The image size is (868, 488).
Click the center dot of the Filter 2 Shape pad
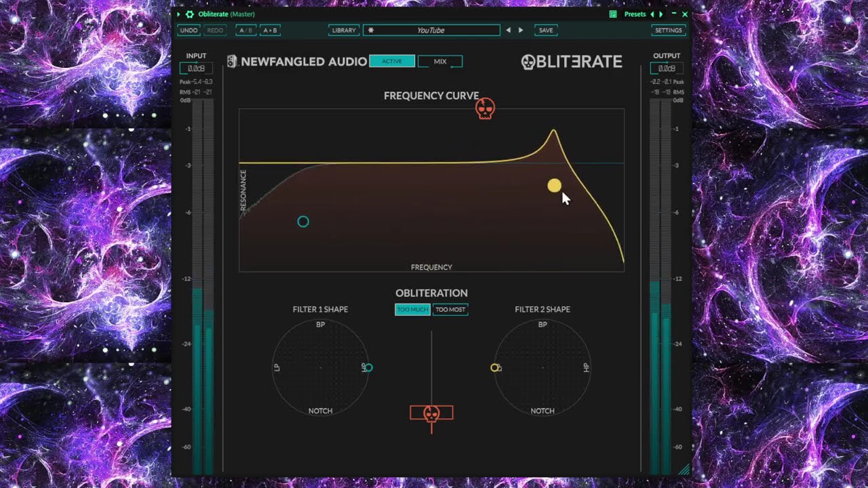click(542, 367)
